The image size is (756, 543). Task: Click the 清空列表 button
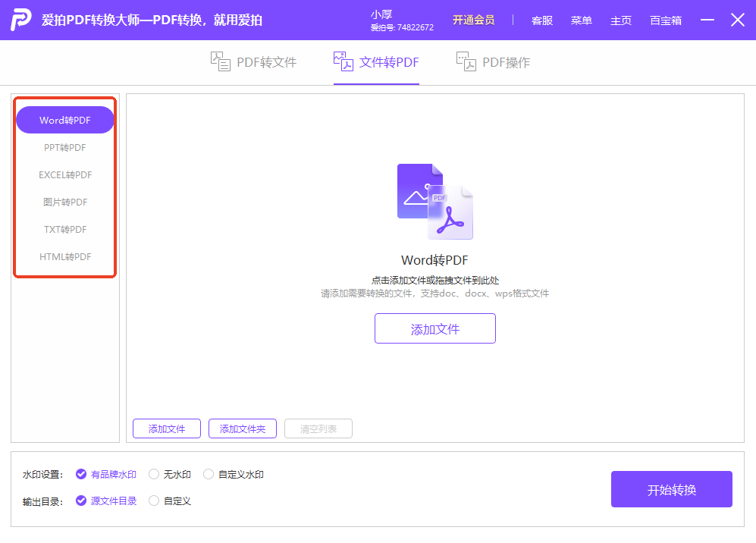(x=318, y=428)
